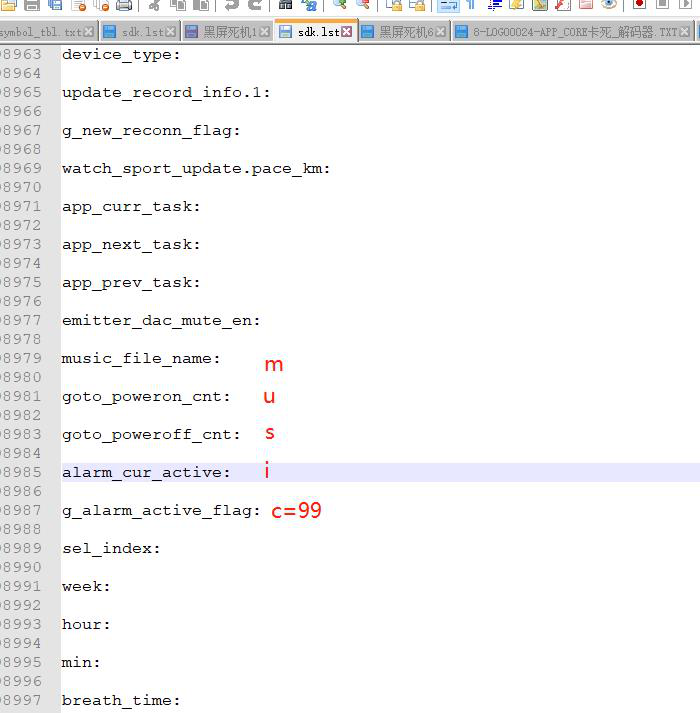Click line number 8979 in margin
This screenshot has width=700, height=713.
click(22, 358)
